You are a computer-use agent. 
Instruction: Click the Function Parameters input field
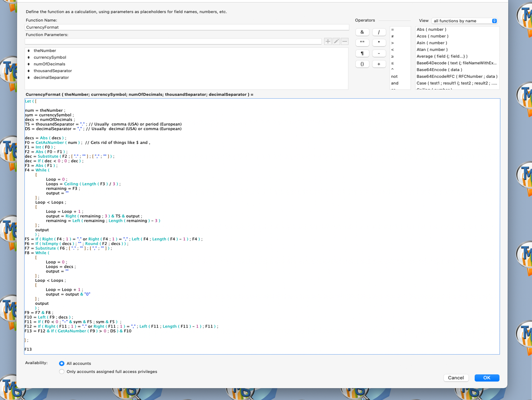[x=173, y=41]
